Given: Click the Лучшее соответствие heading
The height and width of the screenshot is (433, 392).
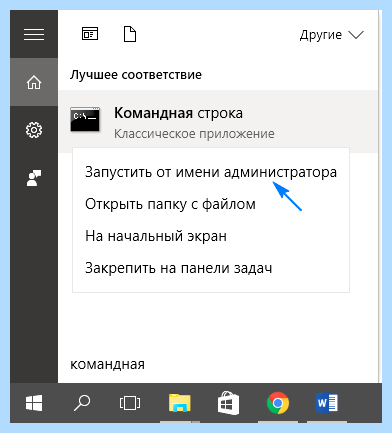Looking at the screenshot, I should [x=136, y=75].
